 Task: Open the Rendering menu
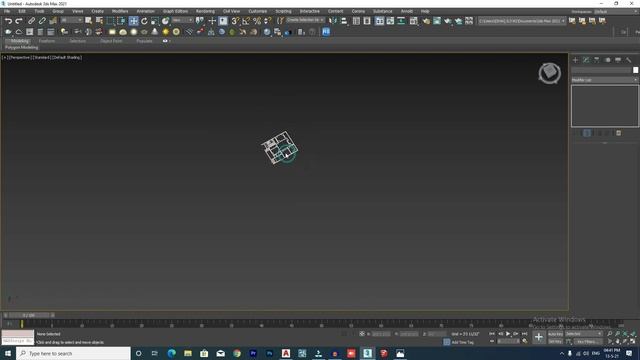[x=205, y=11]
